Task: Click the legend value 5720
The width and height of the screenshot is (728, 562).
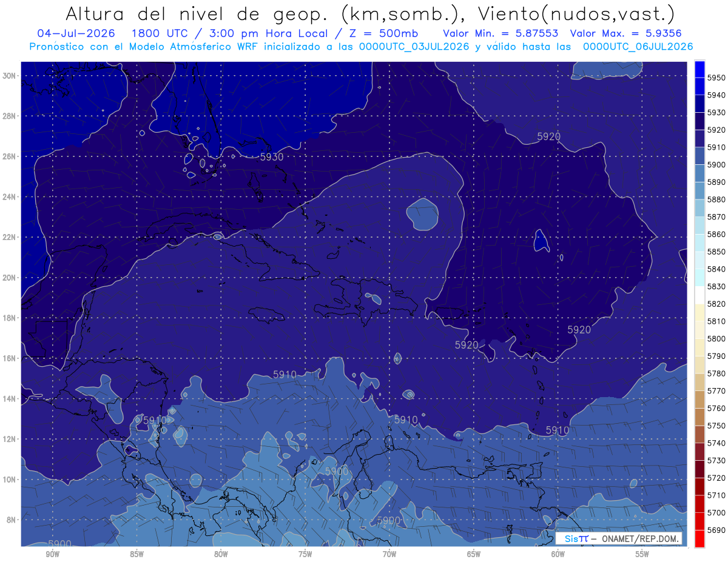Action: click(716, 478)
